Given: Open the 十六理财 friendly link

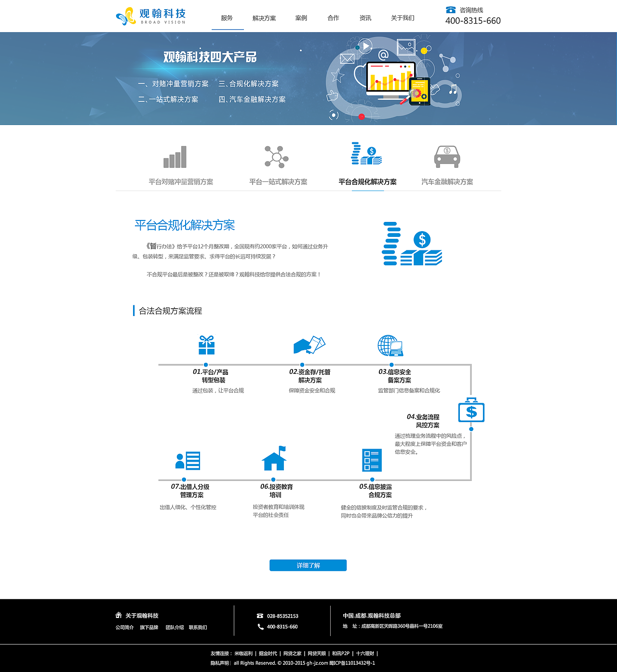Looking at the screenshot, I should pyautogui.click(x=365, y=654).
